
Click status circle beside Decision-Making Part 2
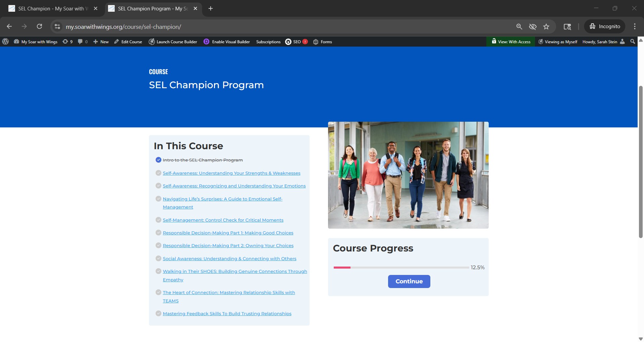[158, 245]
